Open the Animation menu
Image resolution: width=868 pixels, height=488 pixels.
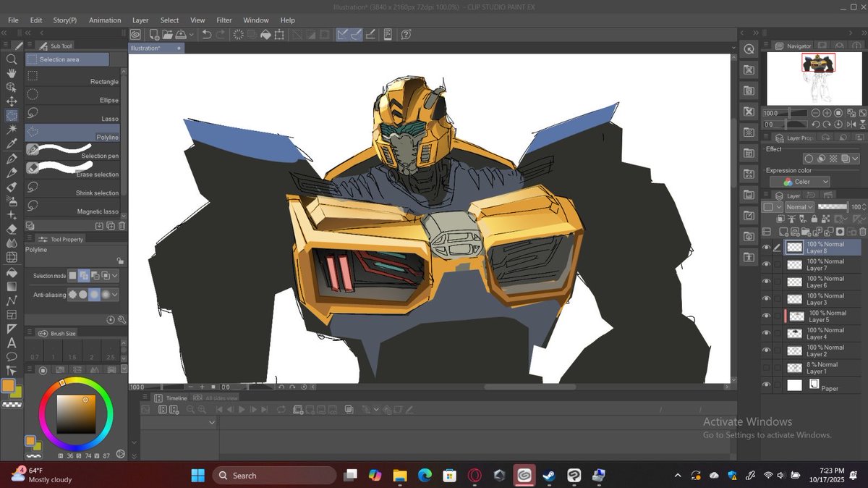(105, 20)
